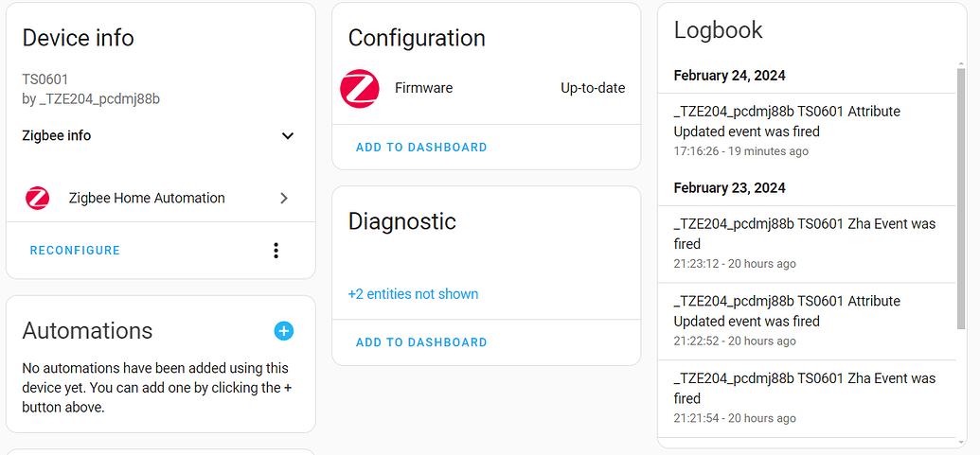980x455 pixels.
Task: Show the +2 entities not shown
Action: (413, 294)
